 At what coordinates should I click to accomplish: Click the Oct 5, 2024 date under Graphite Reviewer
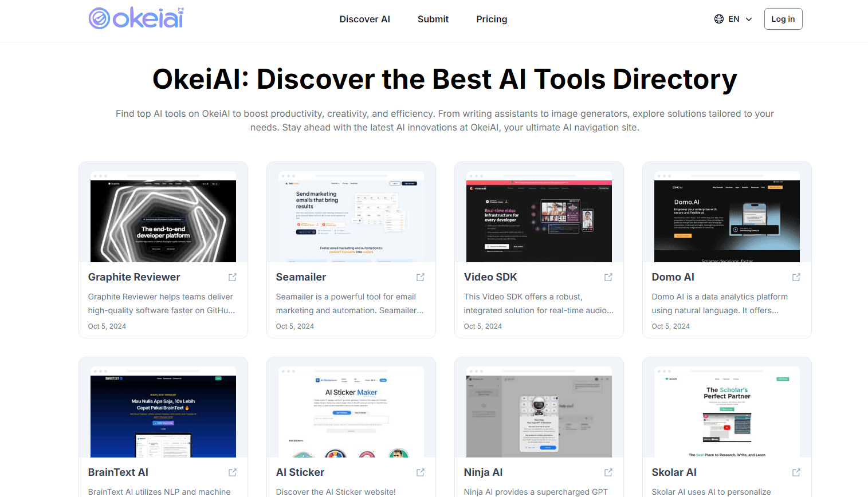point(107,326)
